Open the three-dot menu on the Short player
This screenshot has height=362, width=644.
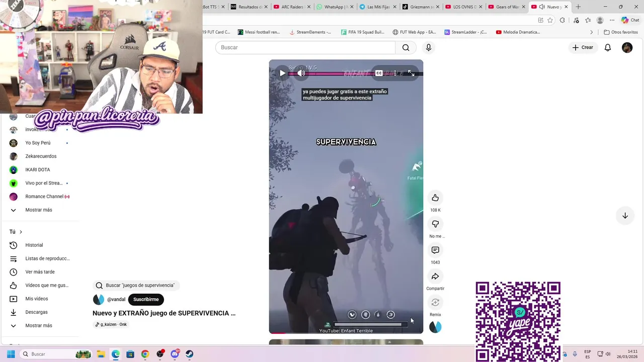pyautogui.click(x=395, y=73)
